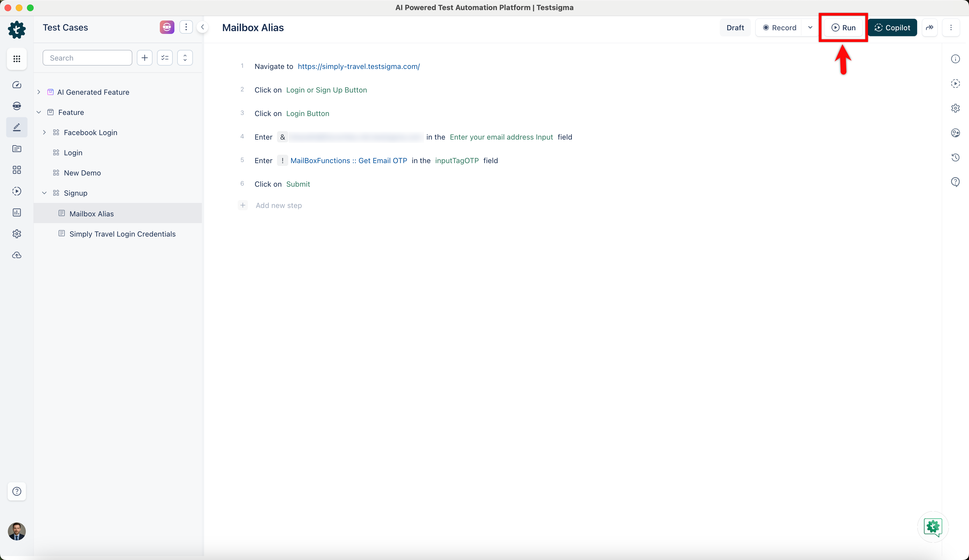Viewport: 969px width, 560px height.
Task: Click the Draft status button
Action: point(735,28)
